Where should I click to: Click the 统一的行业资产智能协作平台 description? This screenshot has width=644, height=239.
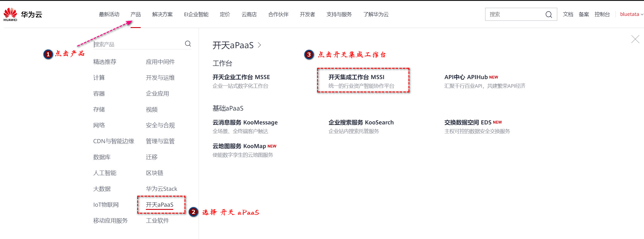[x=361, y=86]
